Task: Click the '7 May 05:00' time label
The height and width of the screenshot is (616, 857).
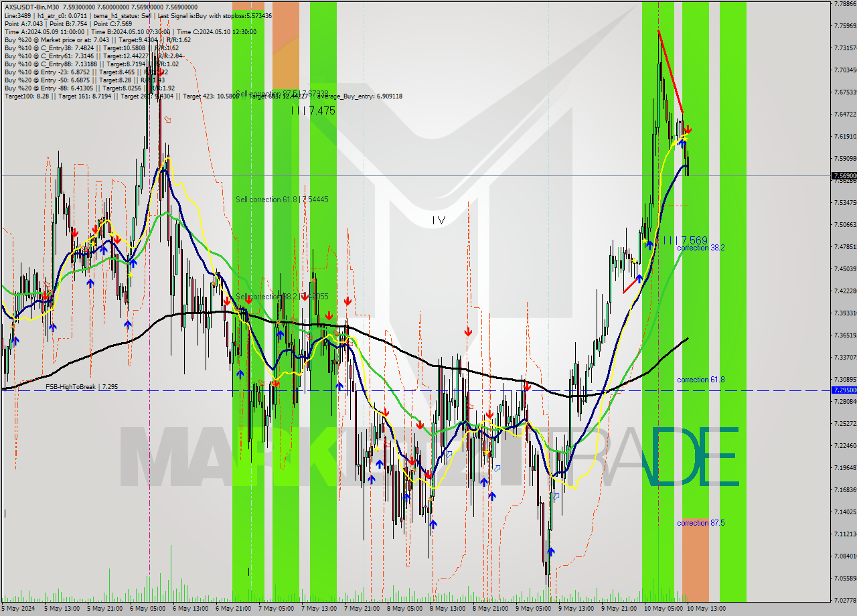Action: point(277,609)
